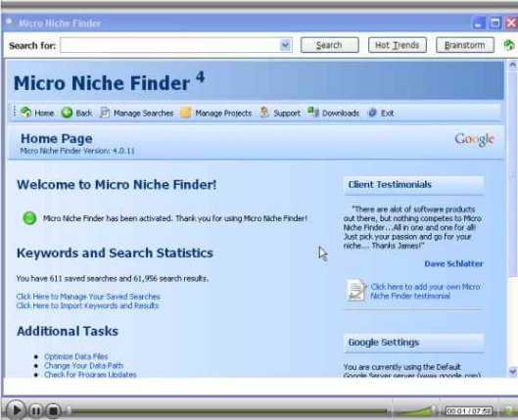Click the Search button

tap(329, 45)
